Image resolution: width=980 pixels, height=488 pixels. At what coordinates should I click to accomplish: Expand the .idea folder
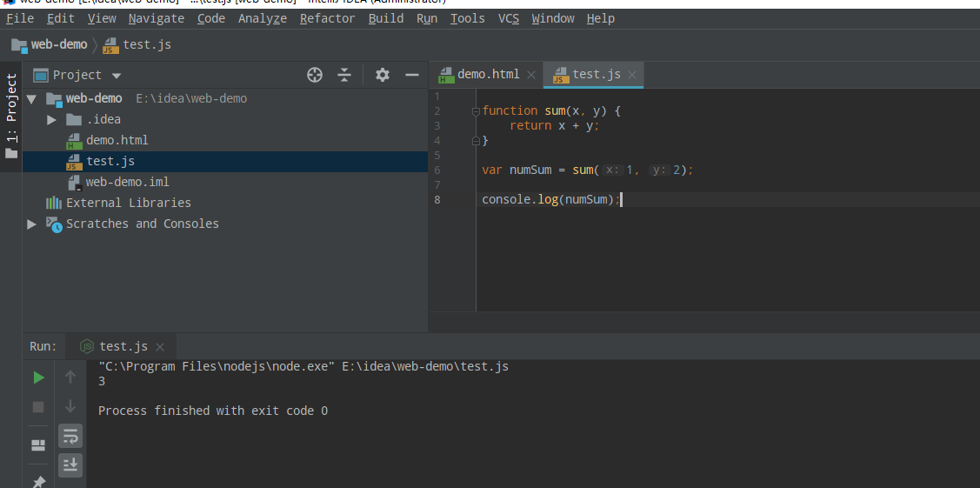pyautogui.click(x=52, y=119)
